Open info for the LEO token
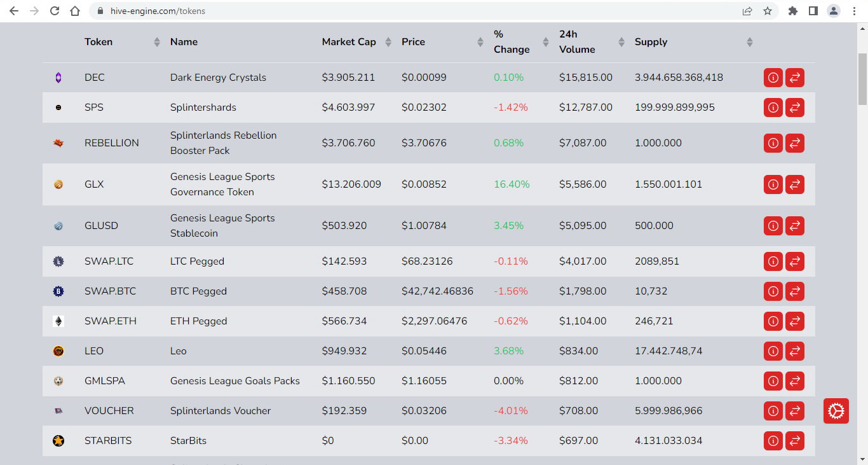 pos(773,351)
